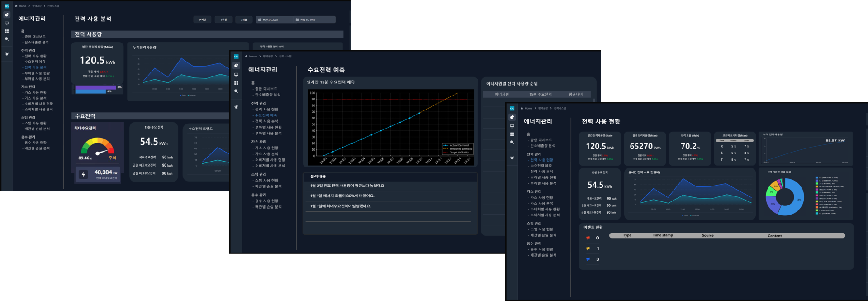
Task: Open 가스 사용 분석 in 수요전력 예측 window menu
Action: click(x=266, y=154)
